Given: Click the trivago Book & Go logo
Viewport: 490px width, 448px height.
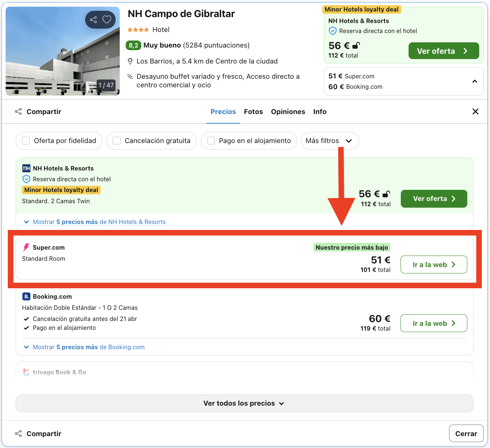Looking at the screenshot, I should [x=26, y=372].
